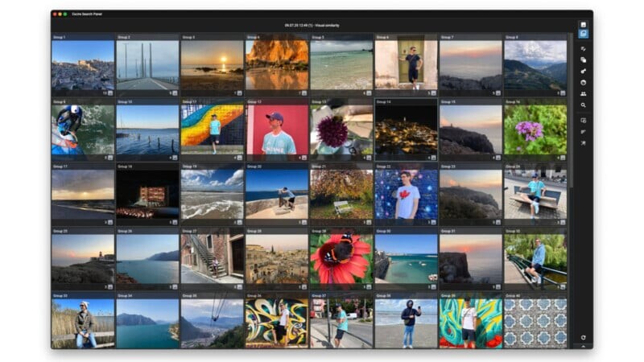Click the refresh icon at bottom right
644x362 pixels.
point(583,337)
